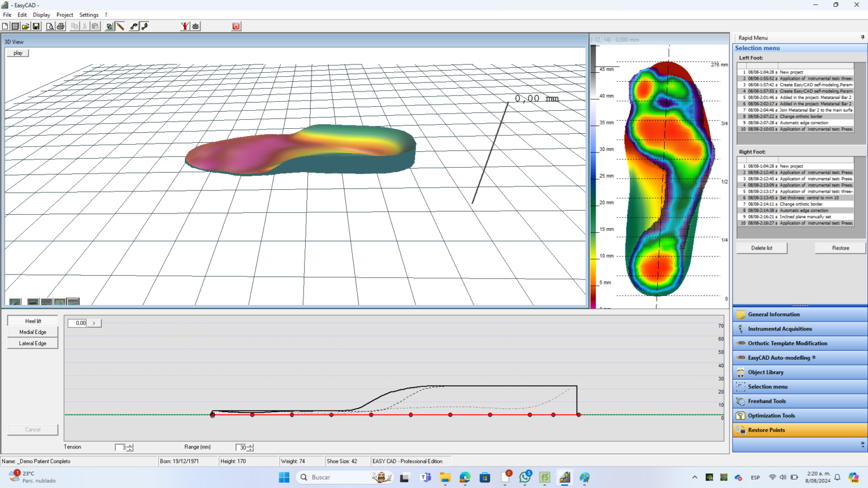The image size is (868, 488).
Task: Click the Restore button for restore points
Action: coord(840,247)
